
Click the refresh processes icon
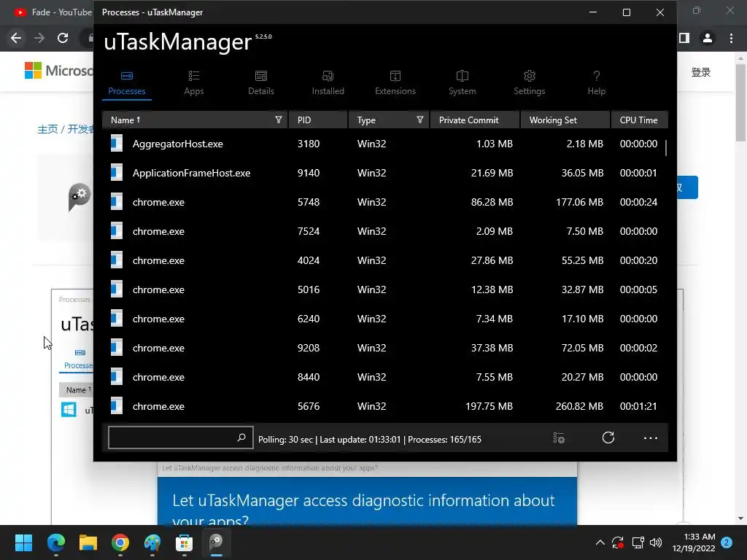click(x=608, y=437)
